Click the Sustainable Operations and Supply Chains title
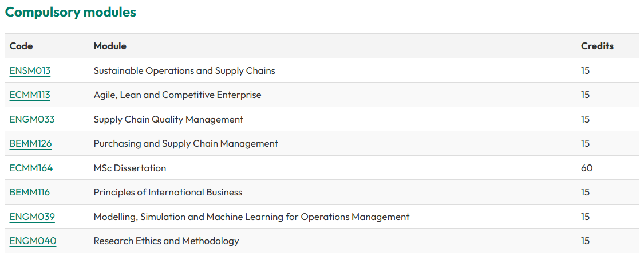Image resolution: width=644 pixels, height=267 pixels. coord(184,71)
